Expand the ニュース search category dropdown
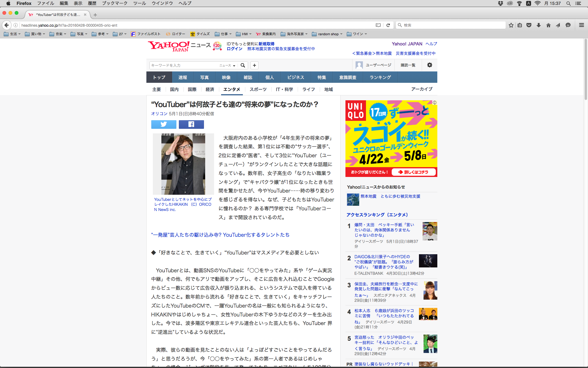The width and height of the screenshot is (588, 368). point(227,65)
